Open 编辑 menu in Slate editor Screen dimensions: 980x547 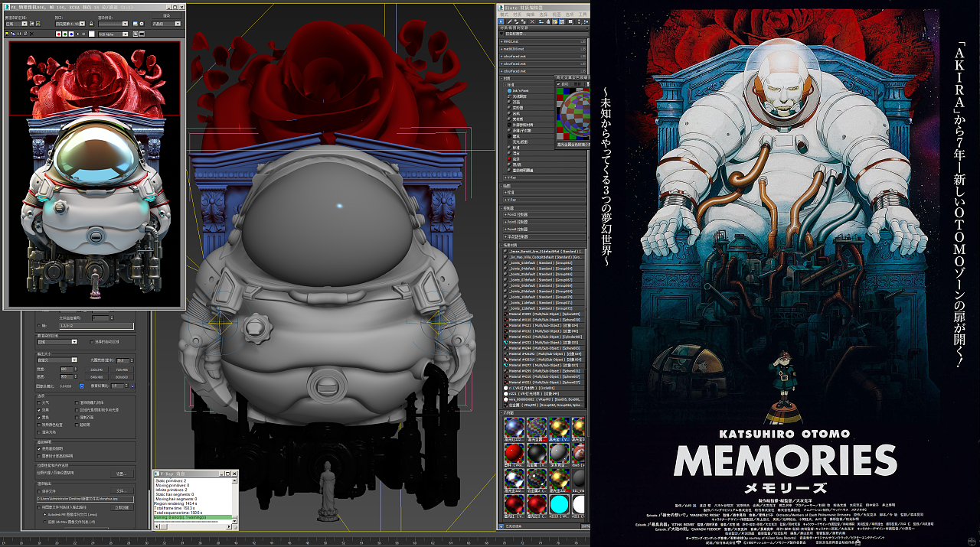pos(530,15)
